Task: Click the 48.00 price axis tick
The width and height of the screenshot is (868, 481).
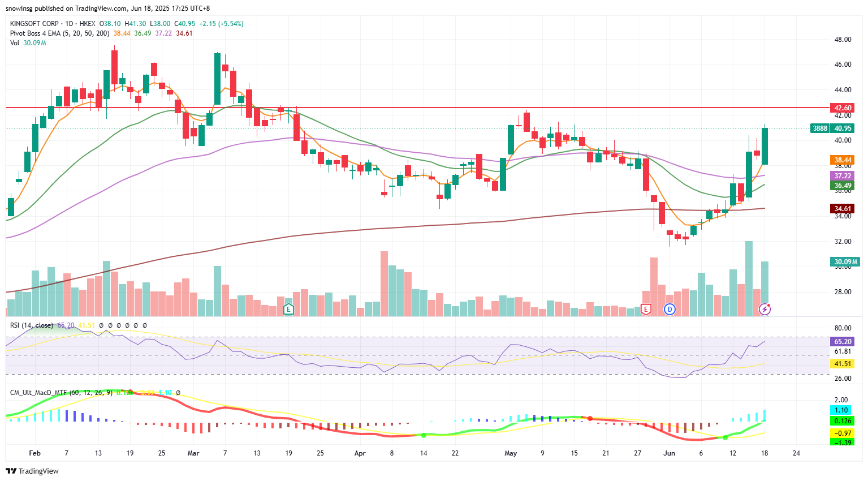Action: pos(843,40)
